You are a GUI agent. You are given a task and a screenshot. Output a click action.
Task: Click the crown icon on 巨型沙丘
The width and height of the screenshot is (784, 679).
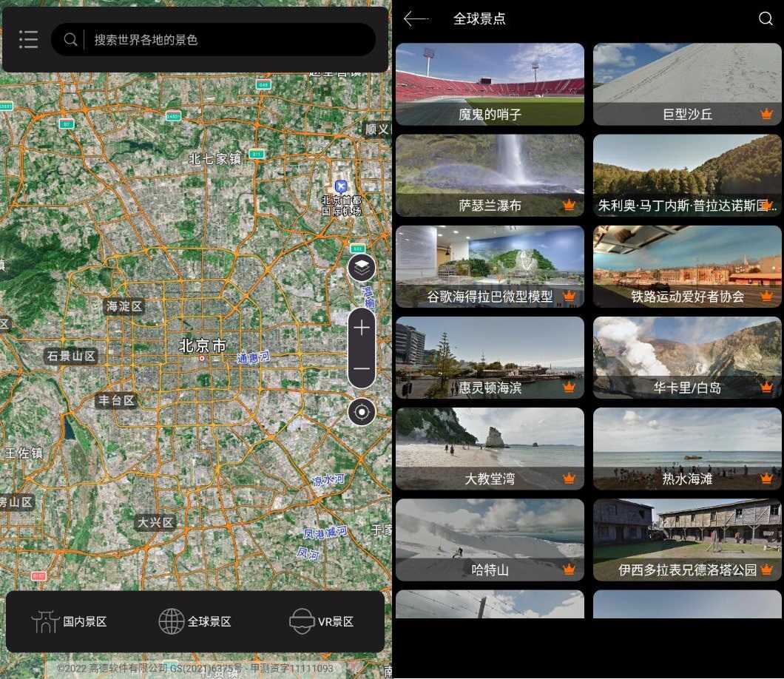point(766,115)
